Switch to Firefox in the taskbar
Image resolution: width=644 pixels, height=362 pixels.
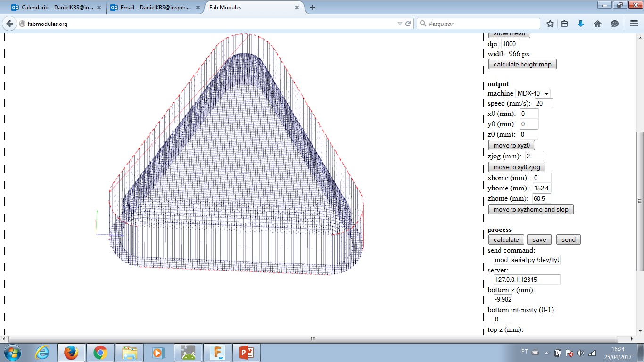pos(71,353)
